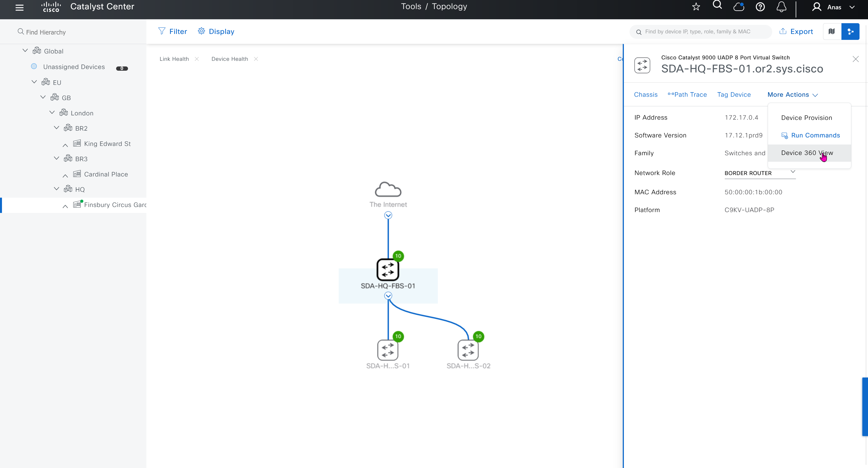
Task: Select Run Commands from menu
Action: pos(815,135)
